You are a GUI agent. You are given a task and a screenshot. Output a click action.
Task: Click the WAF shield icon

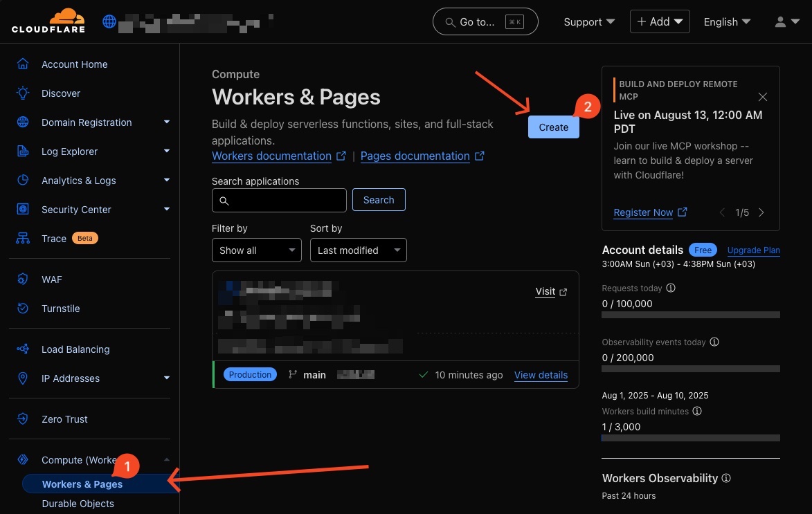tap(23, 279)
